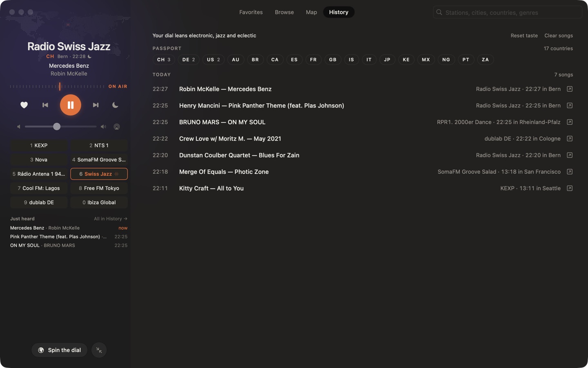
Task: Favorite the current station with the heart icon
Action: point(24,105)
